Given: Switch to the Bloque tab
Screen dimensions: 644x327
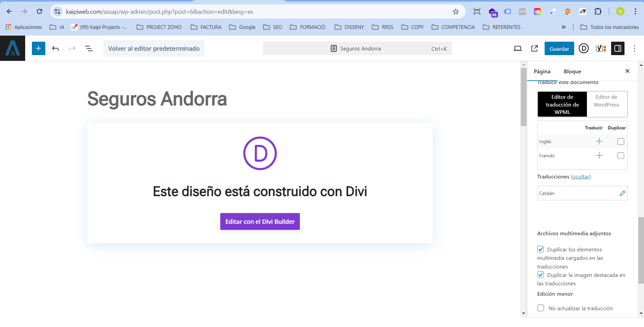Looking at the screenshot, I should coord(572,71).
